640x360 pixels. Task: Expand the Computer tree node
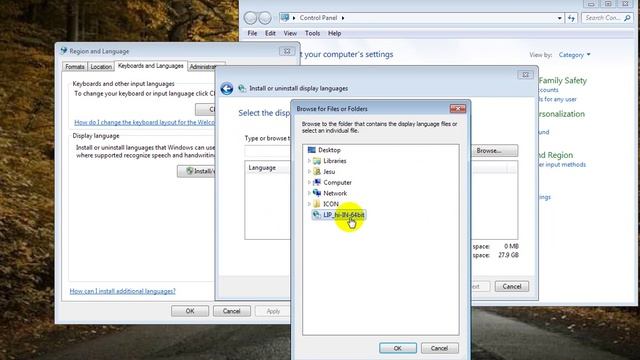point(309,182)
